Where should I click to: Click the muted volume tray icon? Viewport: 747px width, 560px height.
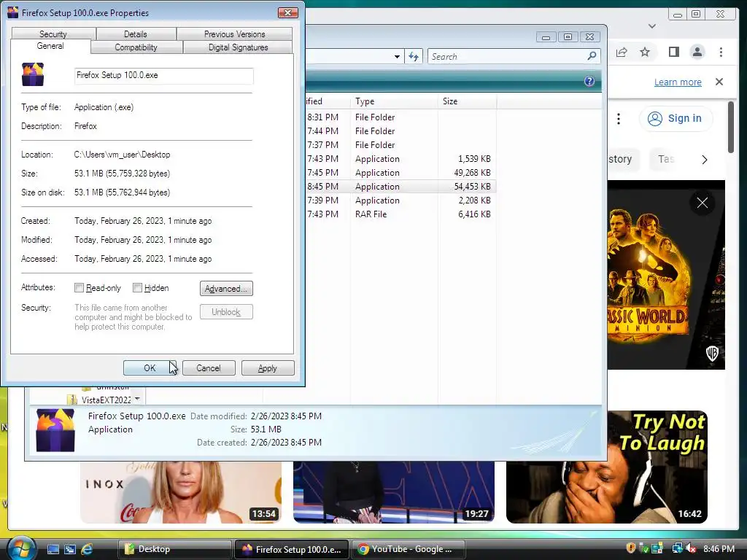point(691,549)
